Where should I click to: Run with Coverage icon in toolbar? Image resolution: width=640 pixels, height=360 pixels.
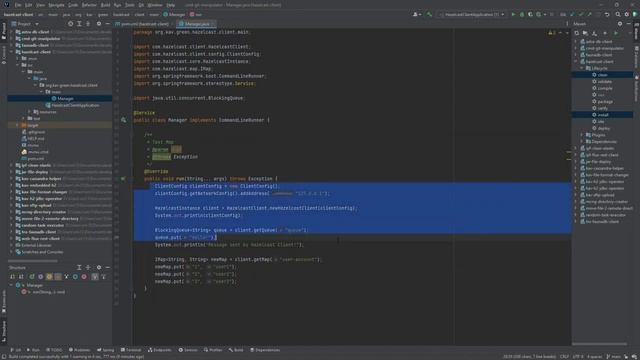pyautogui.click(x=530, y=14)
